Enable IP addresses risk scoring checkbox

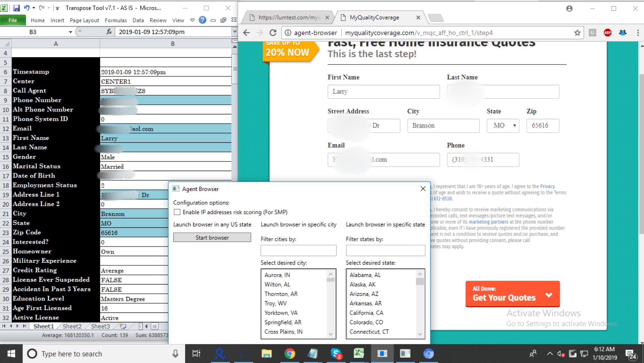[x=177, y=212]
